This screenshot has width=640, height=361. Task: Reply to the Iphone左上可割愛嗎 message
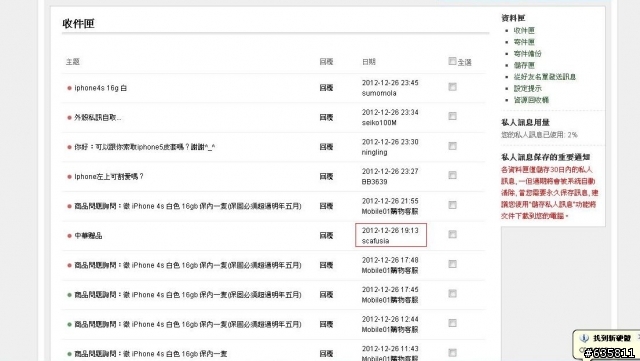326,176
